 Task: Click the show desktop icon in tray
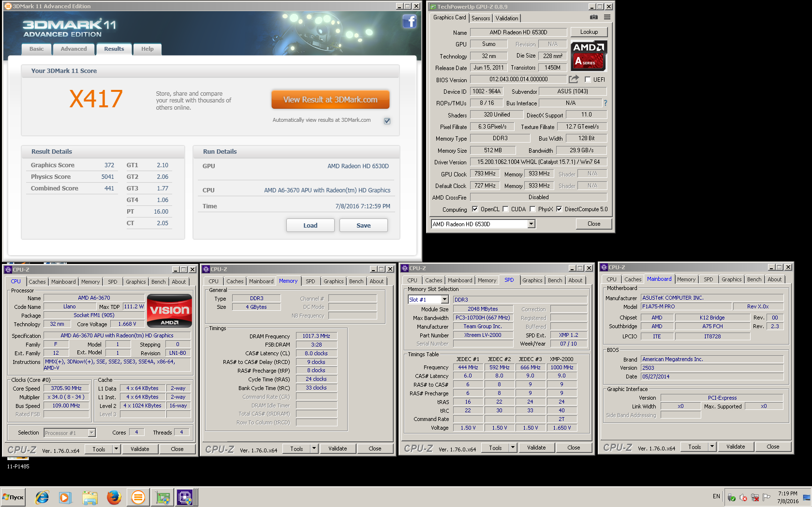[807, 497]
